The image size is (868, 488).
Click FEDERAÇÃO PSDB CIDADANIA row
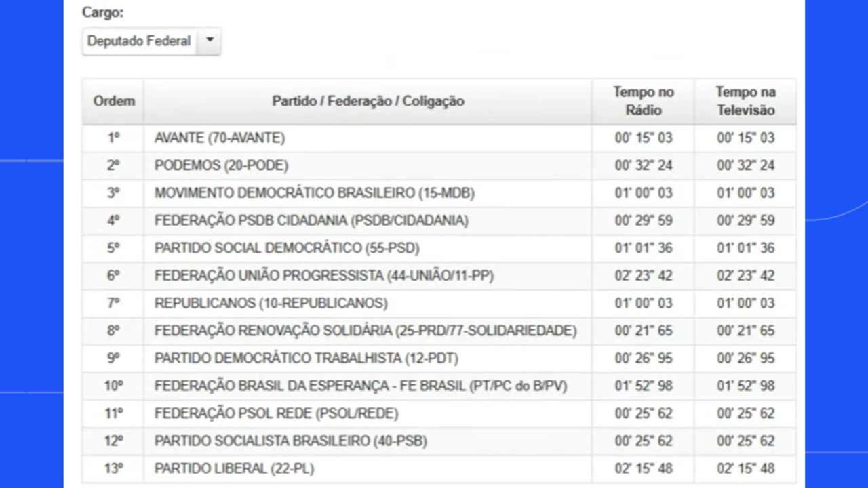[x=439, y=221]
